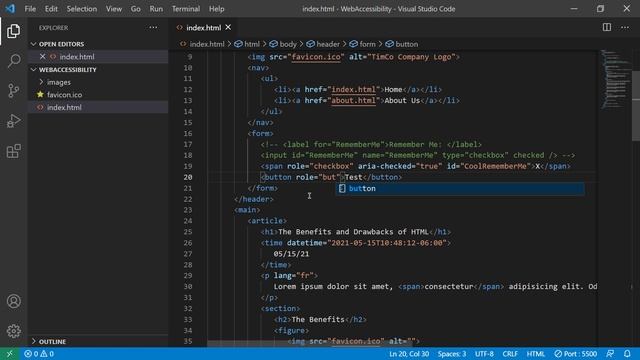Close the index.html editor tab
This screenshot has width=640, height=360.
[228, 27]
